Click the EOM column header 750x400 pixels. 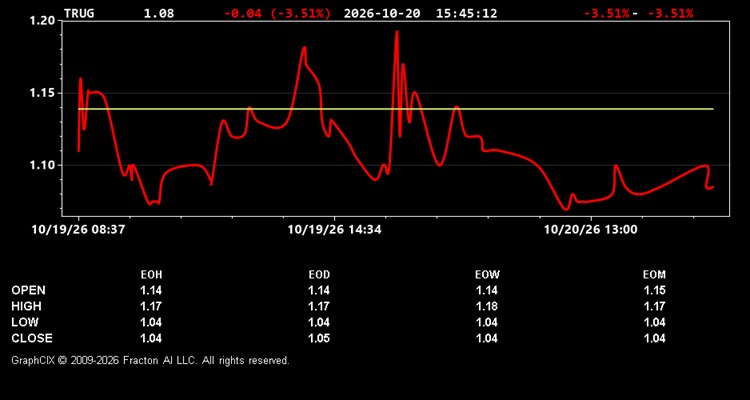654,275
